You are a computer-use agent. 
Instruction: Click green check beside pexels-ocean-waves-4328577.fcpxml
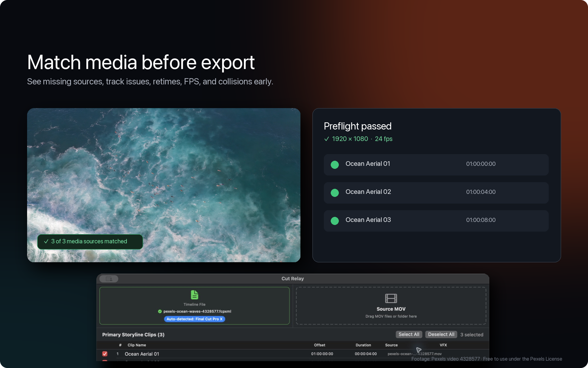[x=160, y=311]
